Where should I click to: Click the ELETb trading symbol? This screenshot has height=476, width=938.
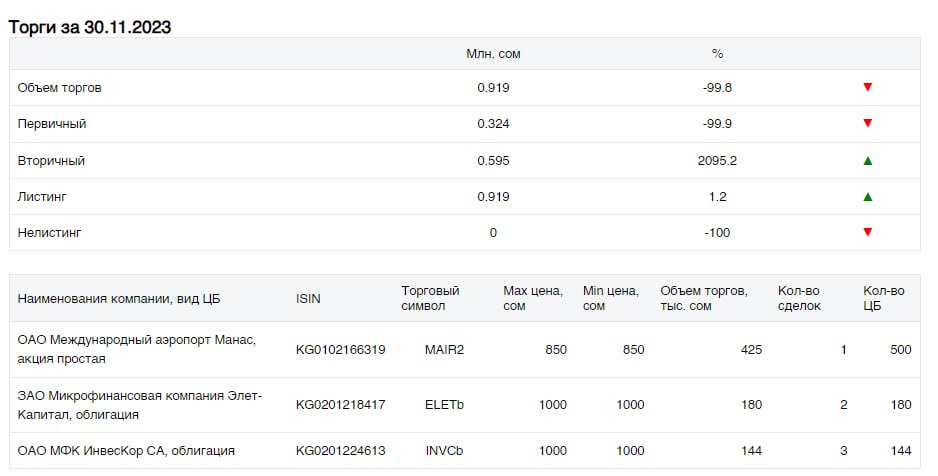coord(444,405)
